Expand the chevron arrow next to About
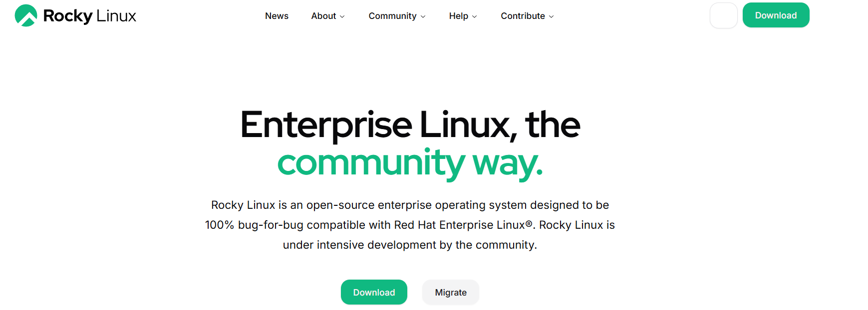 (342, 16)
